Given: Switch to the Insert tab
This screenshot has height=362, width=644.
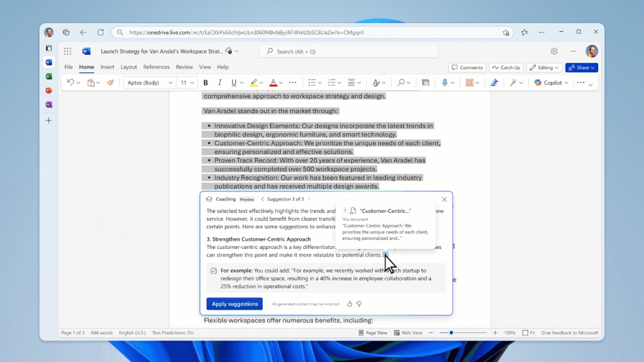Looking at the screenshot, I should click(107, 67).
